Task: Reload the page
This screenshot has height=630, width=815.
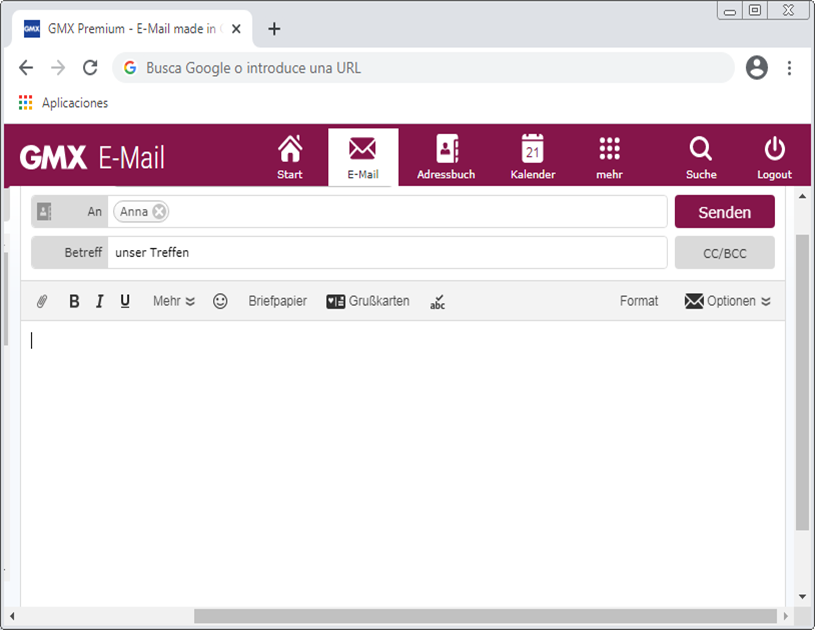Action: [x=90, y=68]
